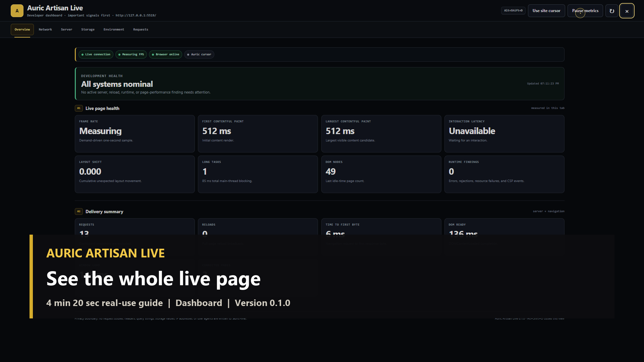Select the First Contentful Paint 512 ms value
644x362 pixels.
point(217,131)
